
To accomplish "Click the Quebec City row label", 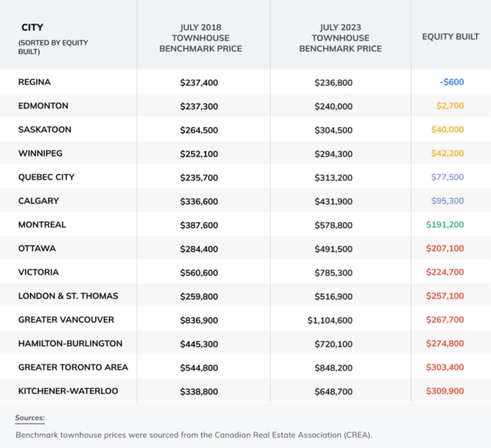I will click(46, 177).
